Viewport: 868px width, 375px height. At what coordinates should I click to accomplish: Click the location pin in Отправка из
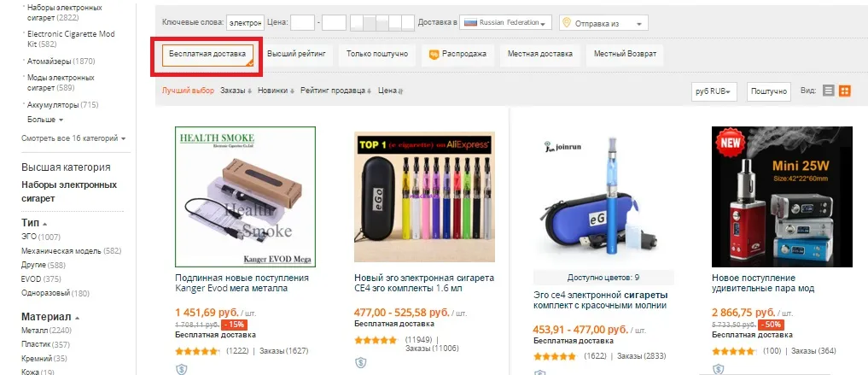(x=566, y=23)
